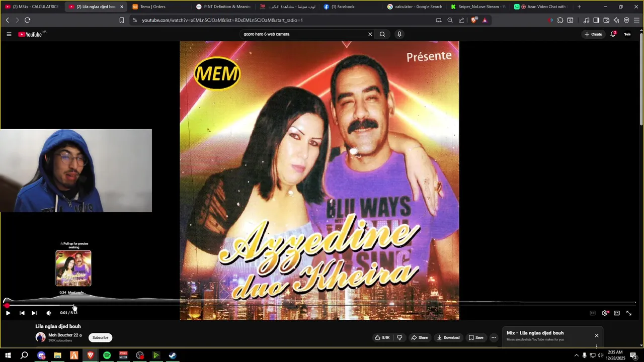Open File Explorer from taskbar
Screen dimensions: 644x362
pyautogui.click(x=57, y=355)
